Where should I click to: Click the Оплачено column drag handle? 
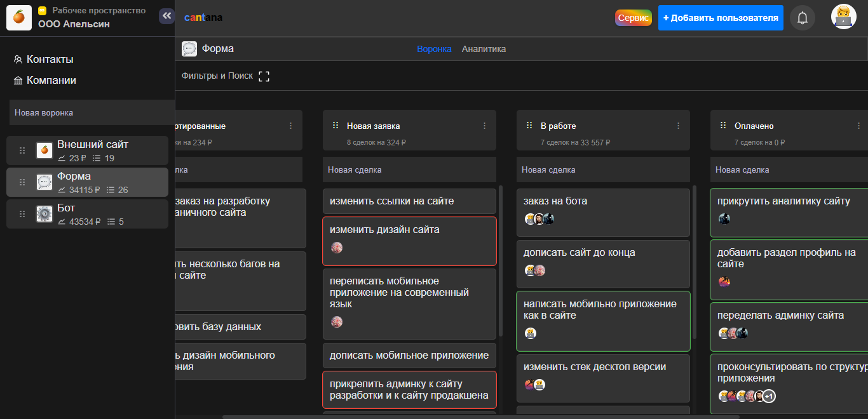723,126
